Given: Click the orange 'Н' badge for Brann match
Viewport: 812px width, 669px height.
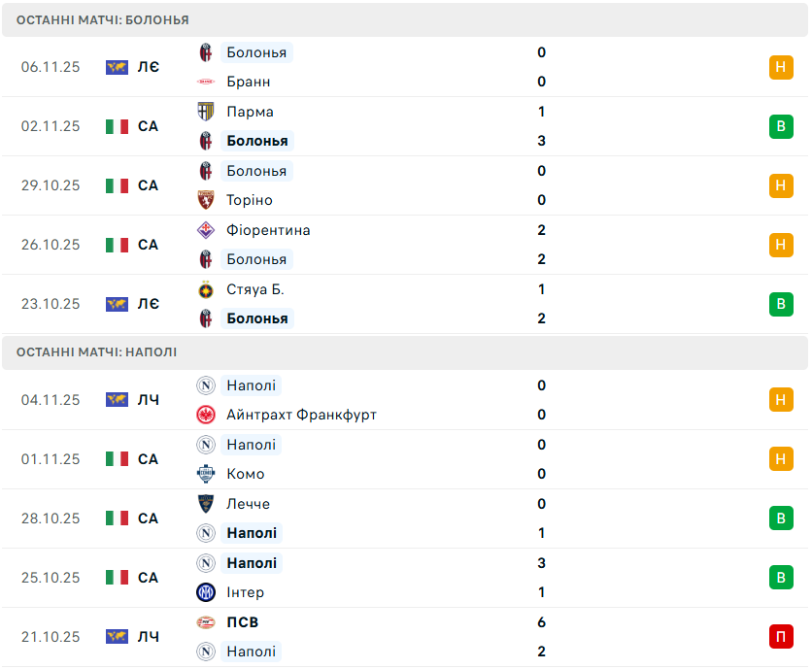Looking at the screenshot, I should tap(781, 67).
